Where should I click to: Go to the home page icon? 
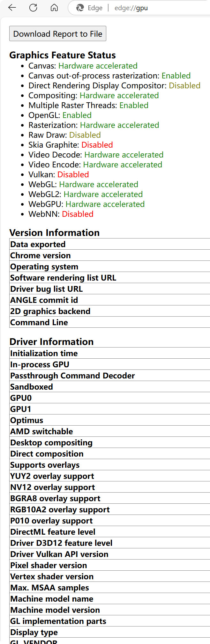[54, 8]
